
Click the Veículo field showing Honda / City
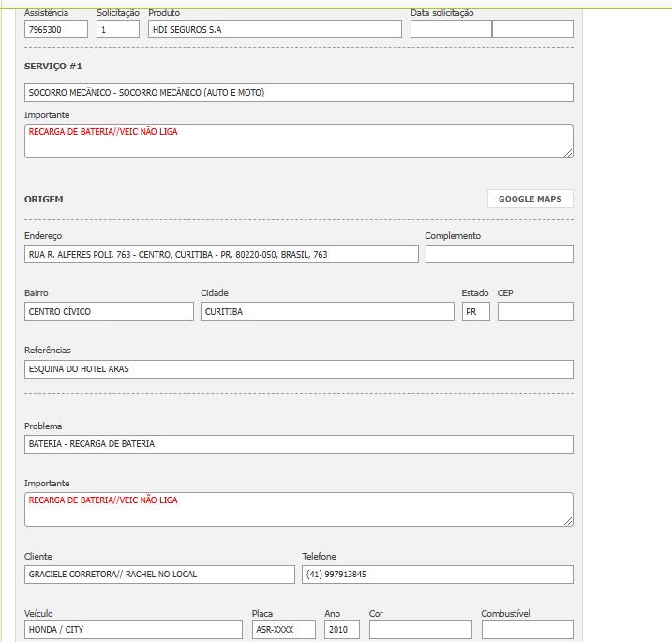[x=133, y=630]
